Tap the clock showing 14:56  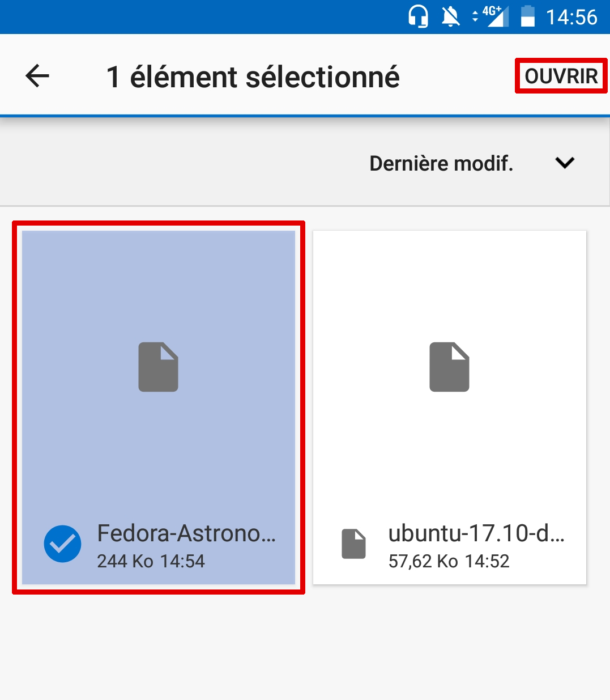pos(571,16)
